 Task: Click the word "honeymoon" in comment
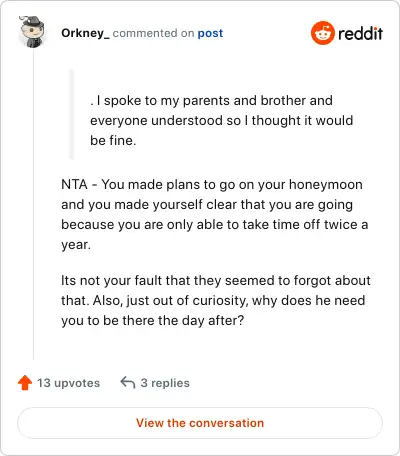point(326,184)
